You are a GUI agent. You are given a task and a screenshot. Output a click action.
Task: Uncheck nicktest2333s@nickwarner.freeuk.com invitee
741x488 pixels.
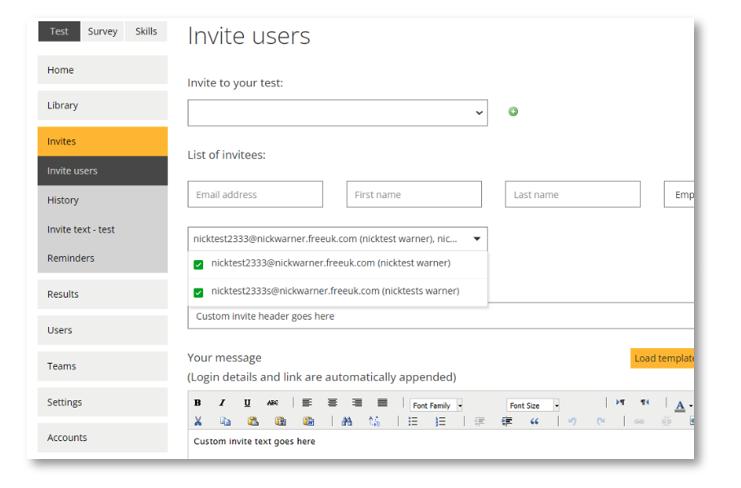click(x=198, y=293)
